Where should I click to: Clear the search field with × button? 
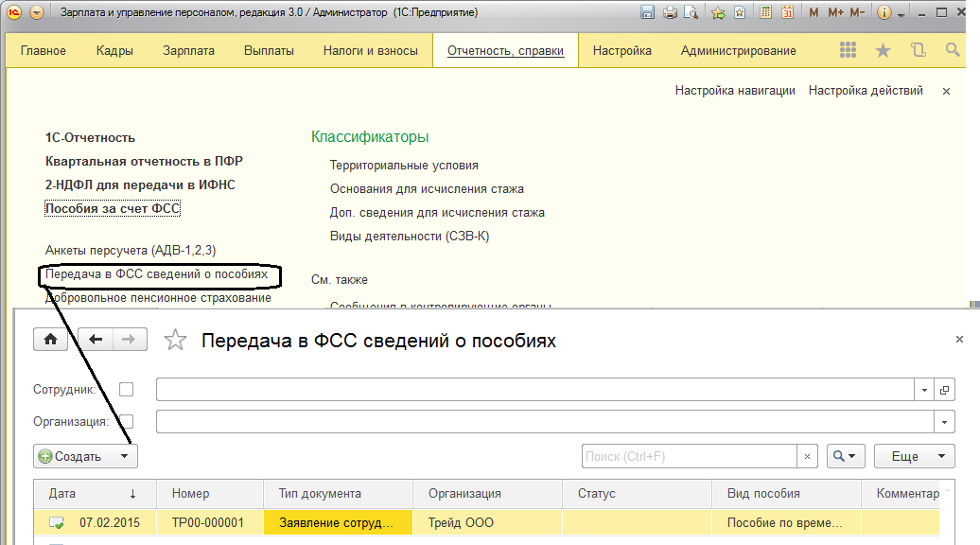pos(807,456)
